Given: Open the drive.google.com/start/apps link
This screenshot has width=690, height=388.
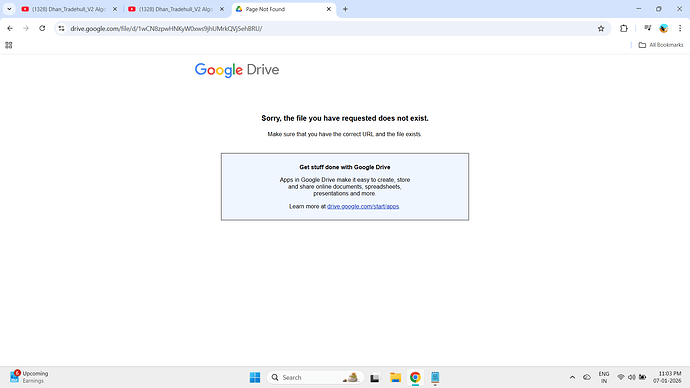Looking at the screenshot, I should (x=363, y=206).
